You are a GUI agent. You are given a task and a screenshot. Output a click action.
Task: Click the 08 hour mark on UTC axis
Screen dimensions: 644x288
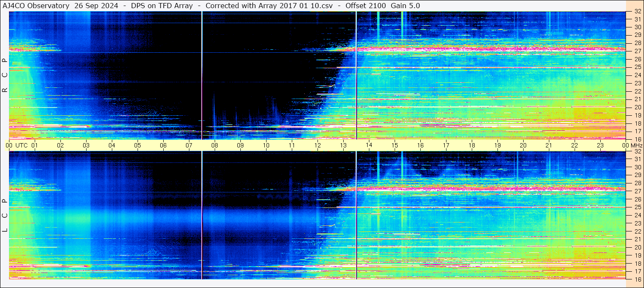pyautogui.click(x=214, y=145)
